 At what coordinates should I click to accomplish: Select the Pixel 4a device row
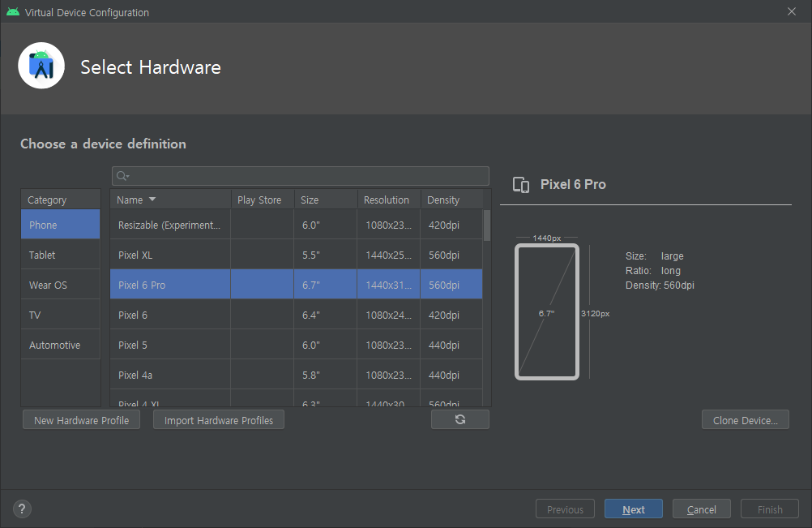[x=297, y=376]
